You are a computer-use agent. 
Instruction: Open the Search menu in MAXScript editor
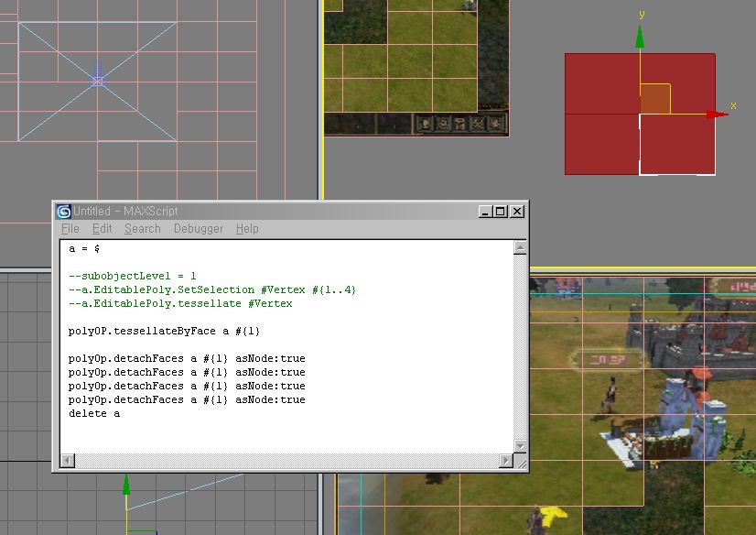[142, 229]
